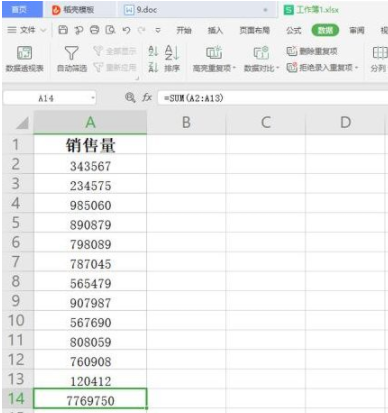Select column B header

click(x=186, y=123)
